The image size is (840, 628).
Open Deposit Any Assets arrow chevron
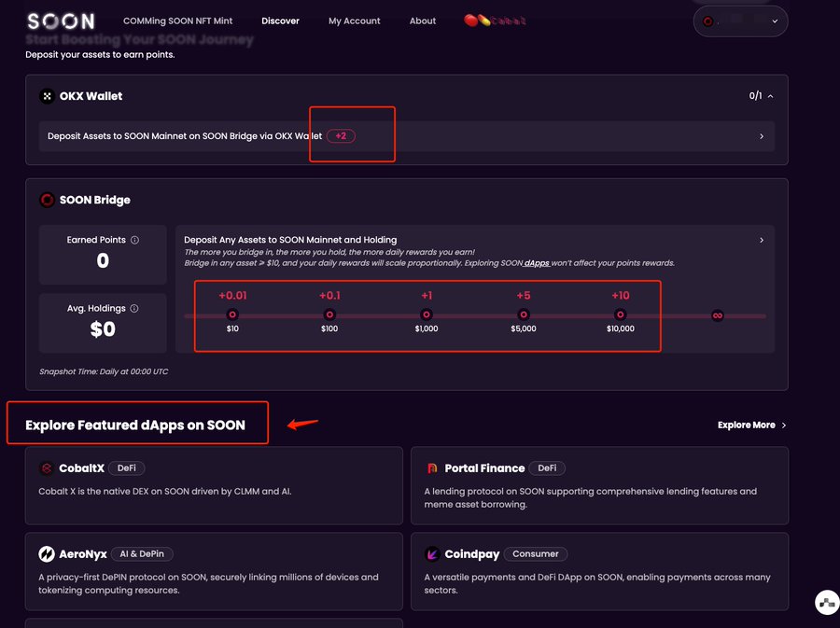(762, 241)
